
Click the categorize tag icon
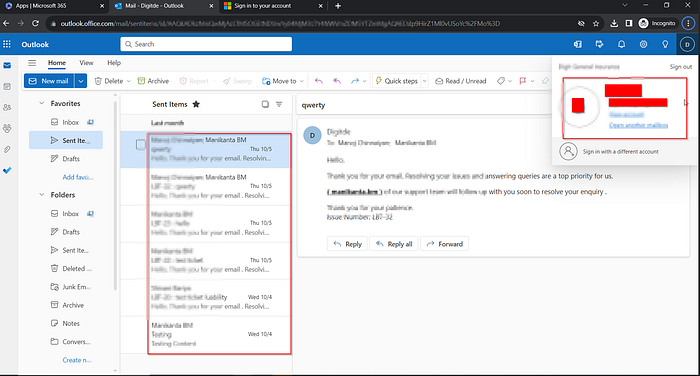click(501, 81)
